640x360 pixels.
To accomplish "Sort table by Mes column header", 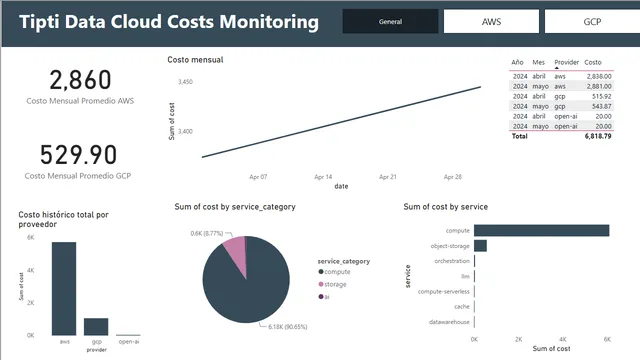I will 538,62.
